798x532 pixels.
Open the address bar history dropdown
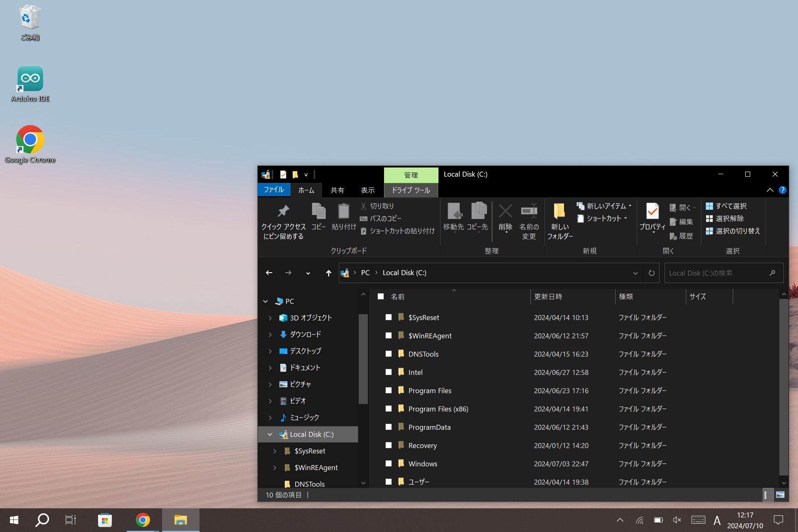[635, 273]
